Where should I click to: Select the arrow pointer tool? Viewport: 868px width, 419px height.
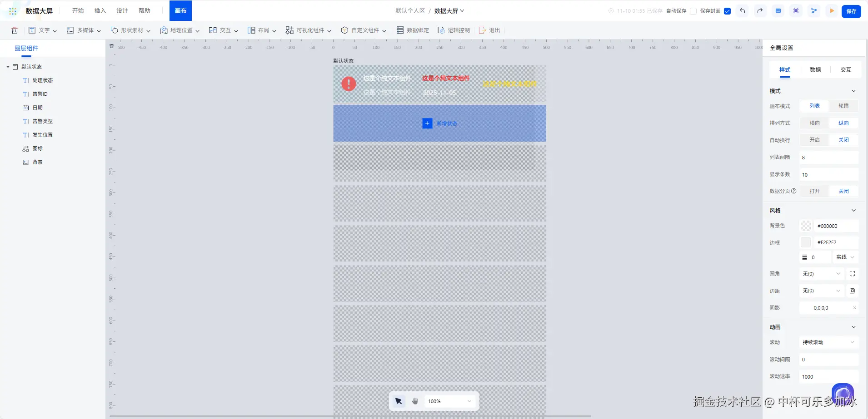tap(399, 401)
